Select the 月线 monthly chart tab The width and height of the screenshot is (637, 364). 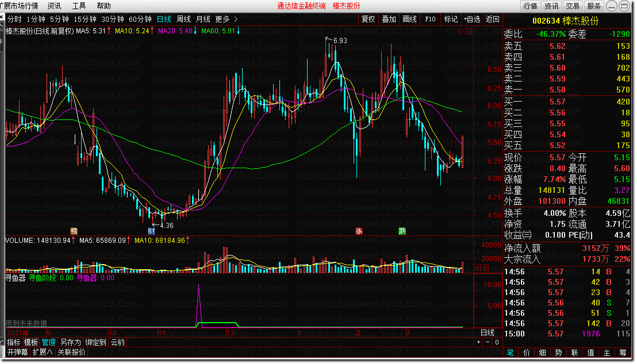pos(203,19)
